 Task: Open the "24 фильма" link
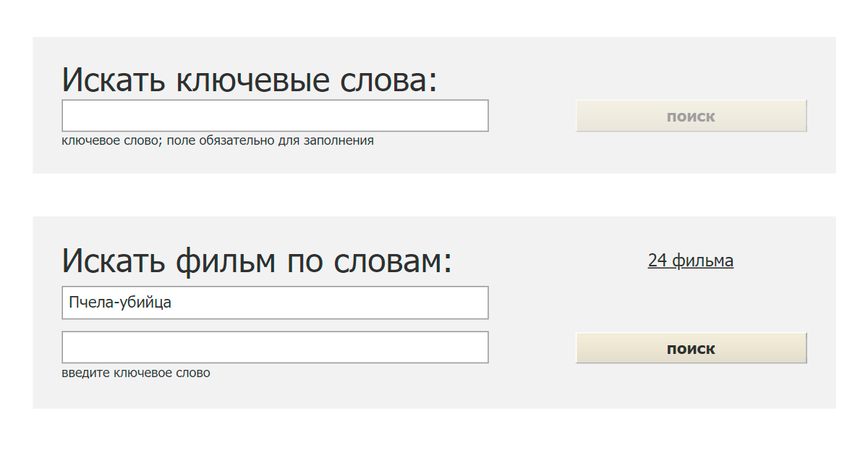tap(691, 261)
